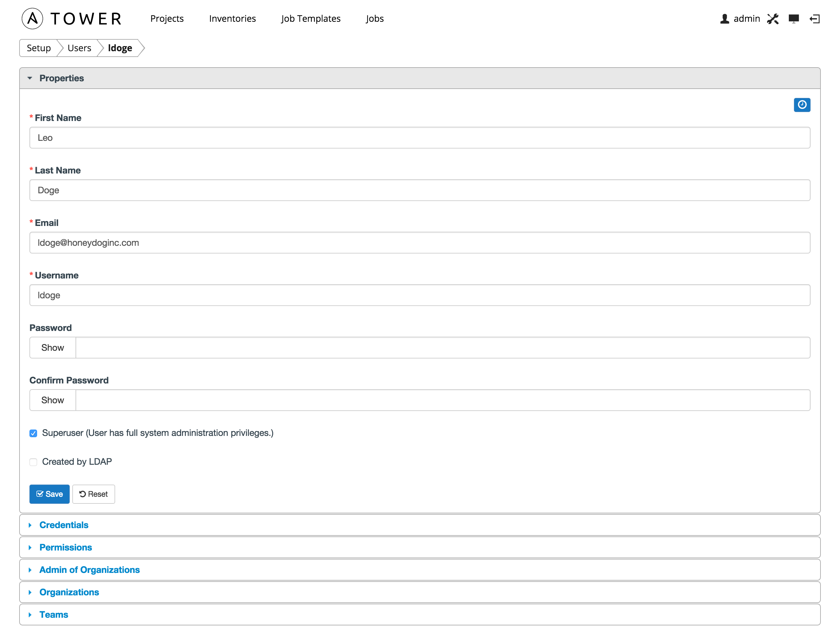Screen dimensions: 840x635
Task: Click the info/reset icon top right of form
Action: [x=802, y=105]
